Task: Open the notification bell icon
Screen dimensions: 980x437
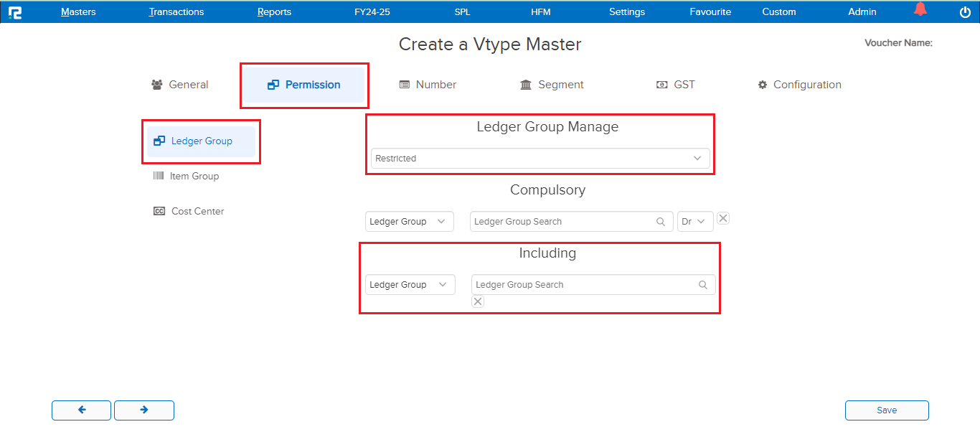Action: pos(920,10)
